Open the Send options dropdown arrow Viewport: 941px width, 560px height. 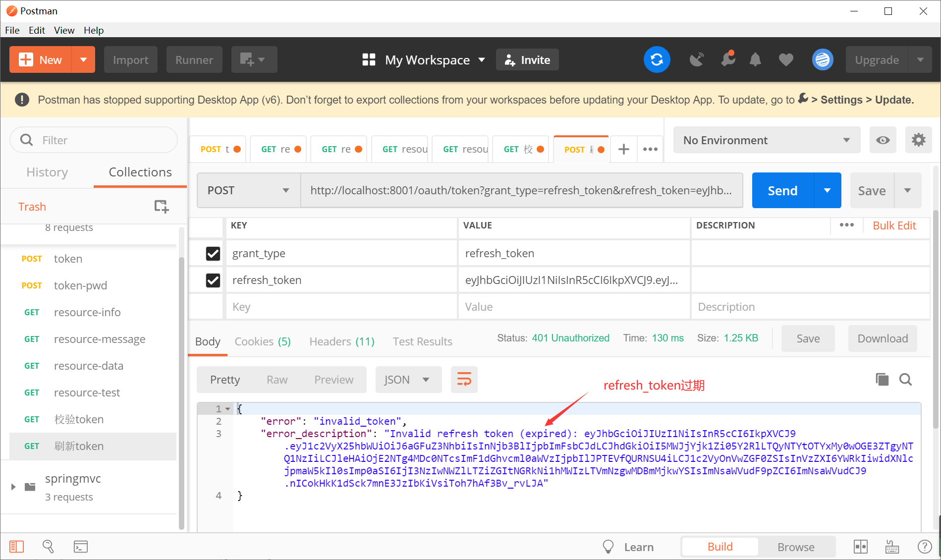[828, 190]
